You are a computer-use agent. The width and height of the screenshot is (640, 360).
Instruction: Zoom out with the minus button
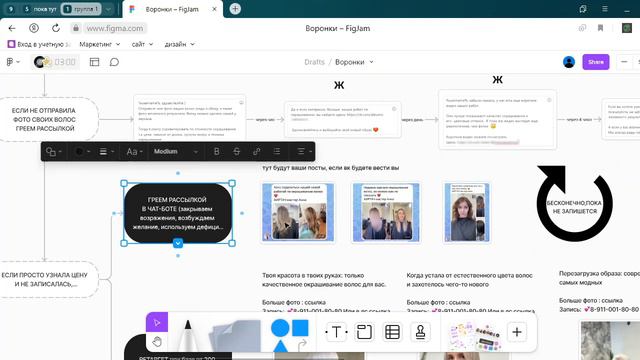(x=624, y=62)
